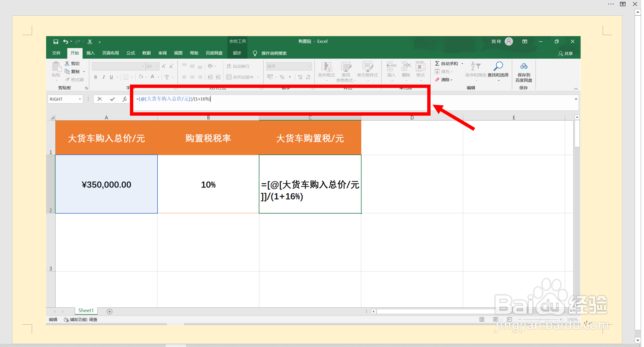This screenshot has height=347, width=644.
Task: Click Save to Baidu Netdisk (保存到百度网盘)
Action: pos(523,71)
